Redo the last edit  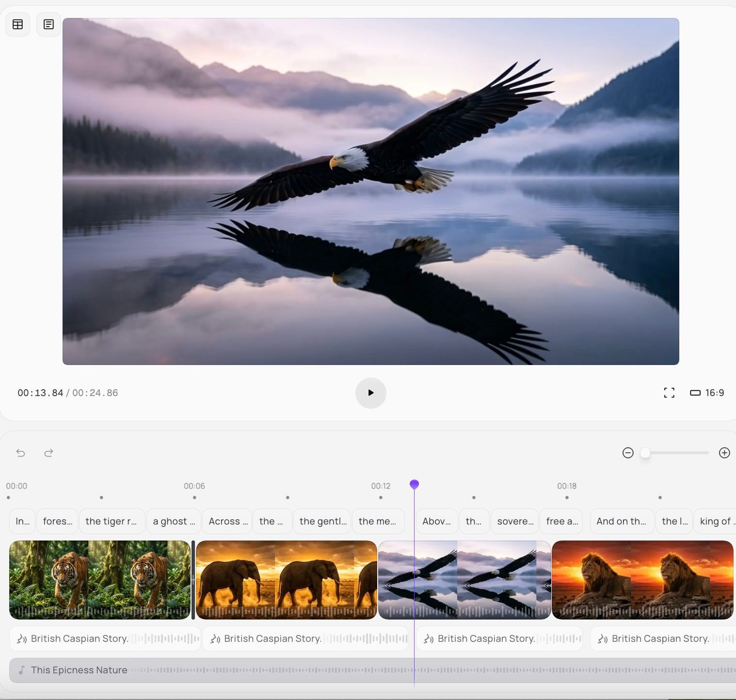point(48,453)
